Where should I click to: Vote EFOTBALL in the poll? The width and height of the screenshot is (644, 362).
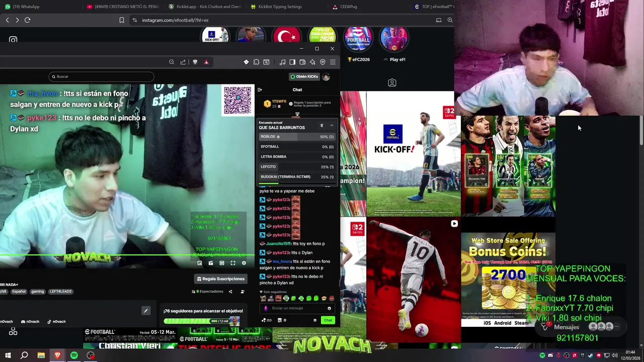[297, 147]
